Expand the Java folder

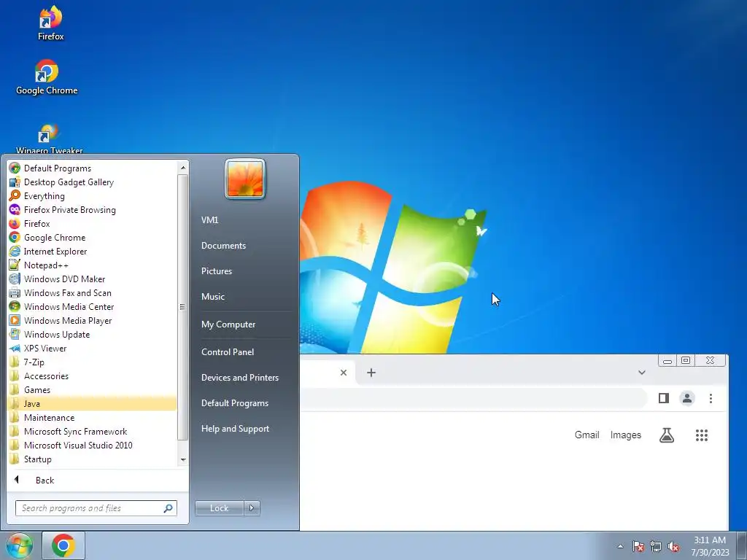pos(92,403)
